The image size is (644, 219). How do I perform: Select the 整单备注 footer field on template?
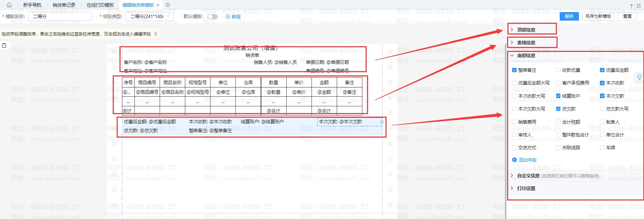[x=210, y=130]
